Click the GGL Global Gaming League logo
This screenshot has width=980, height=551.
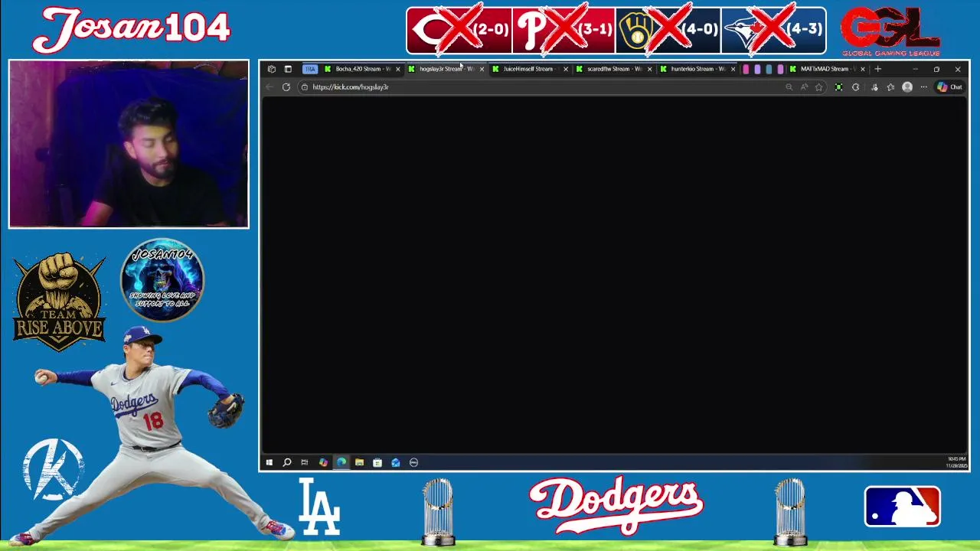click(x=890, y=31)
